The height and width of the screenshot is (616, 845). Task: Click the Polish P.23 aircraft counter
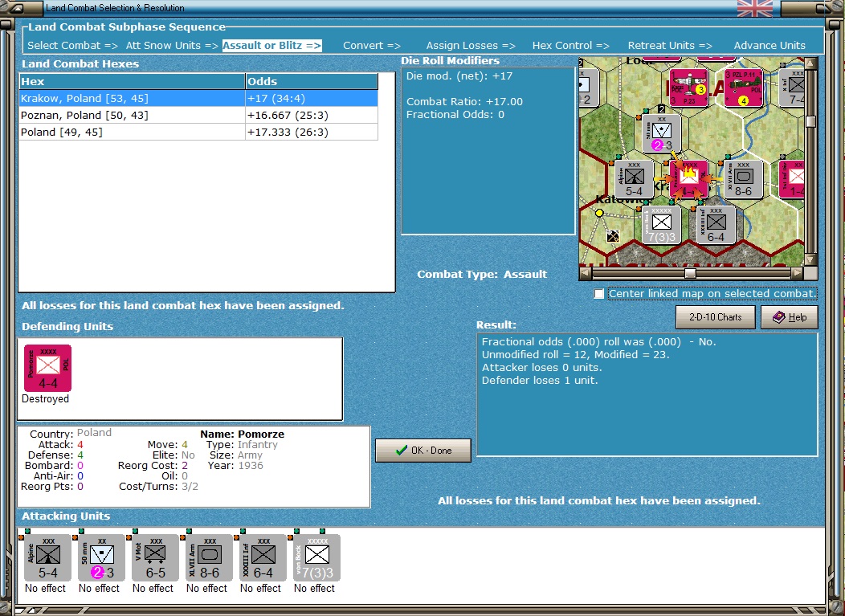tap(688, 88)
